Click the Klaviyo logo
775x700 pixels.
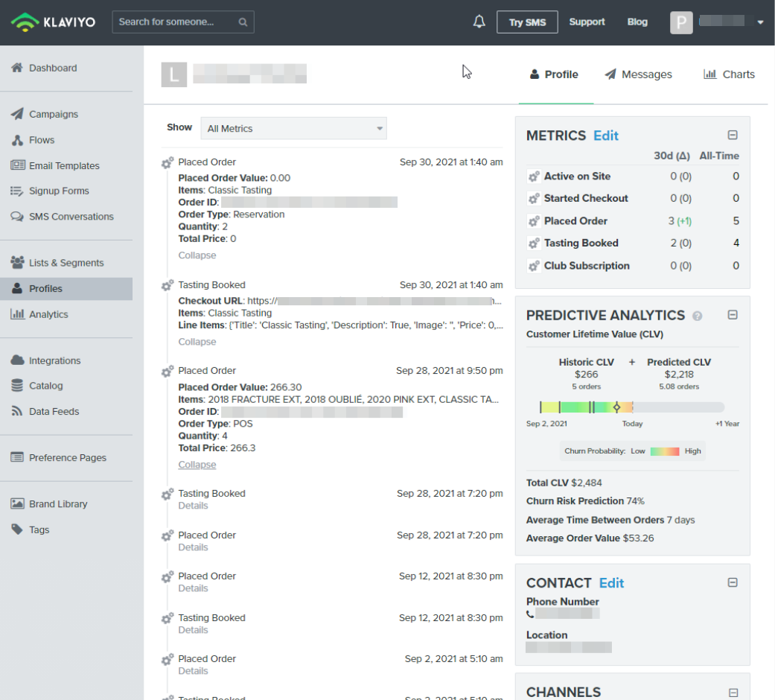point(54,22)
